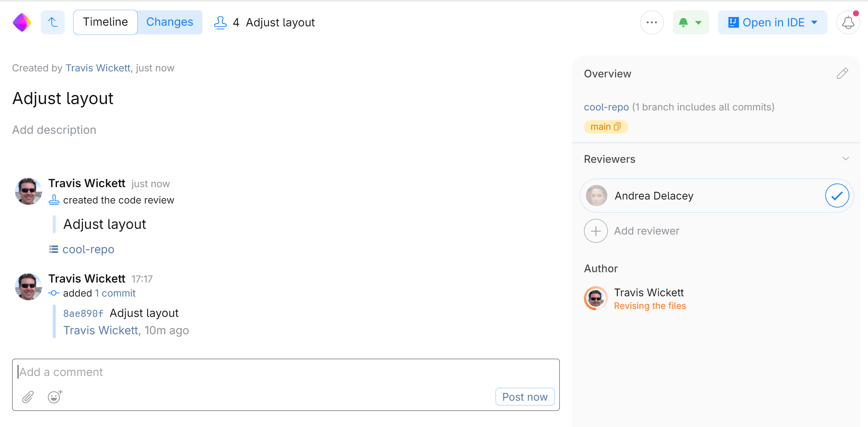Expand the notification level dropdown
Image resolution: width=868 pixels, height=427 pixels.
(x=698, y=23)
